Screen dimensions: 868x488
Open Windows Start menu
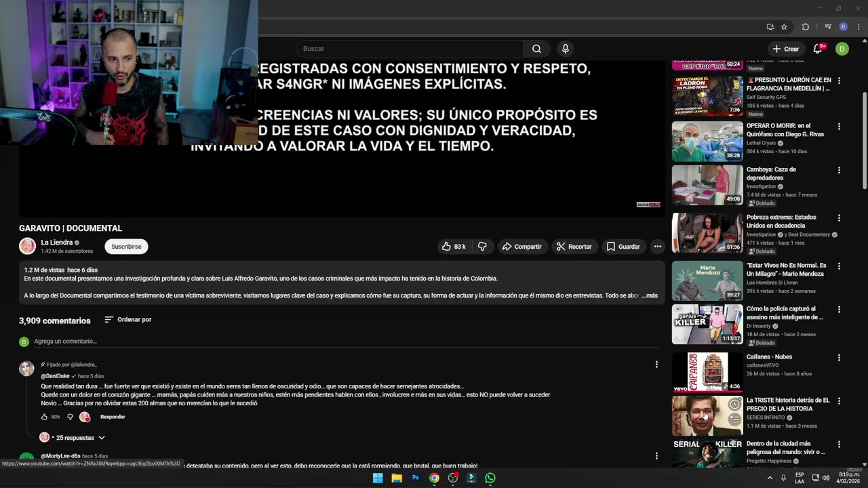pyautogui.click(x=378, y=478)
